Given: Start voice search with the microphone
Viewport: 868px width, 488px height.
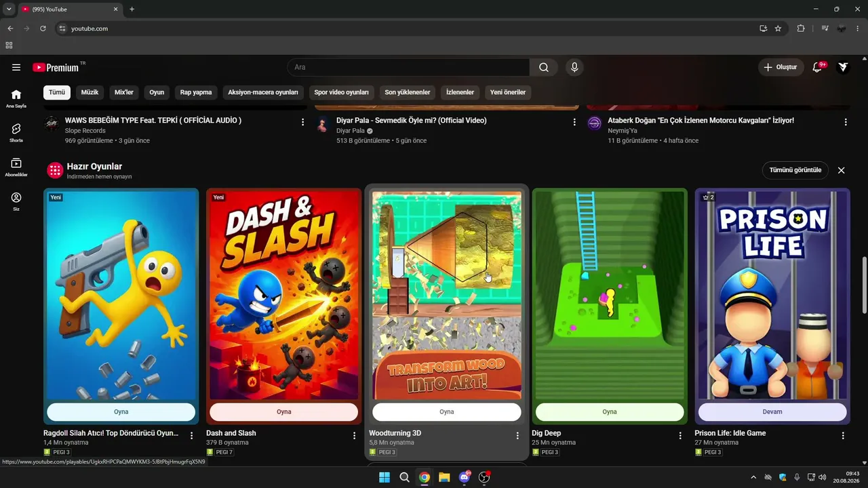Looking at the screenshot, I should tap(574, 67).
